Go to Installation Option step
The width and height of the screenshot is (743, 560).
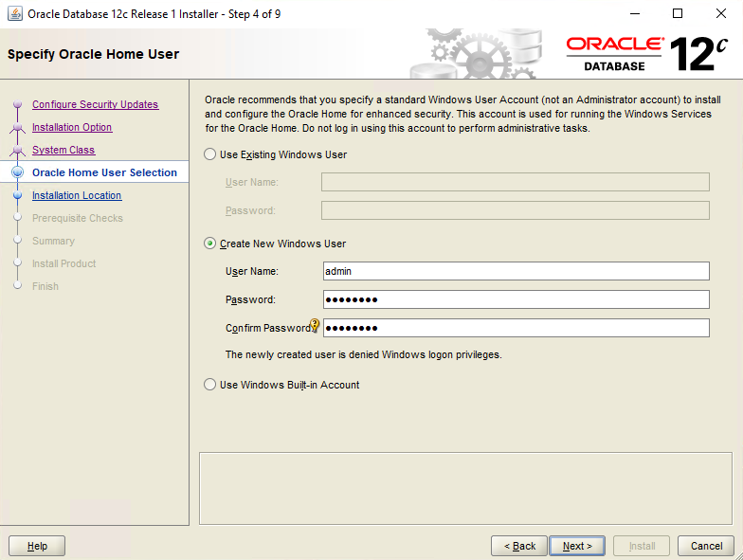coord(72,127)
